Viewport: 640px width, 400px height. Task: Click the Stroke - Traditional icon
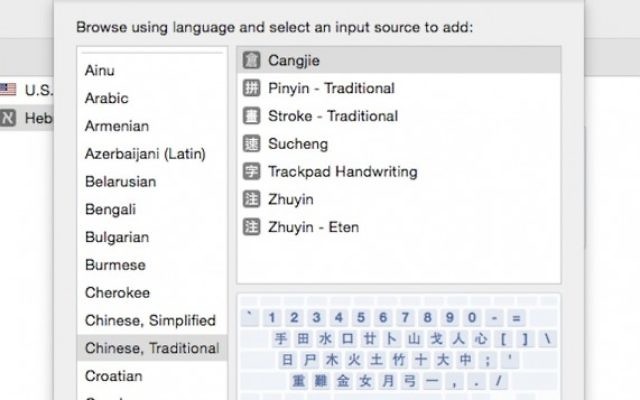(251, 116)
